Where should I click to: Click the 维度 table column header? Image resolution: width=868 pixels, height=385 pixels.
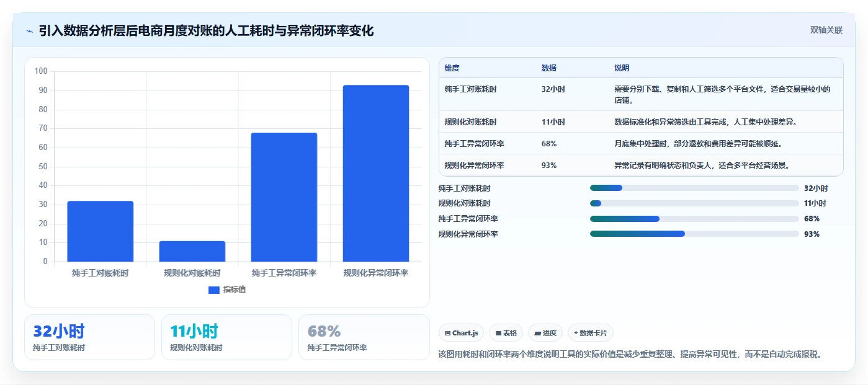tap(452, 68)
